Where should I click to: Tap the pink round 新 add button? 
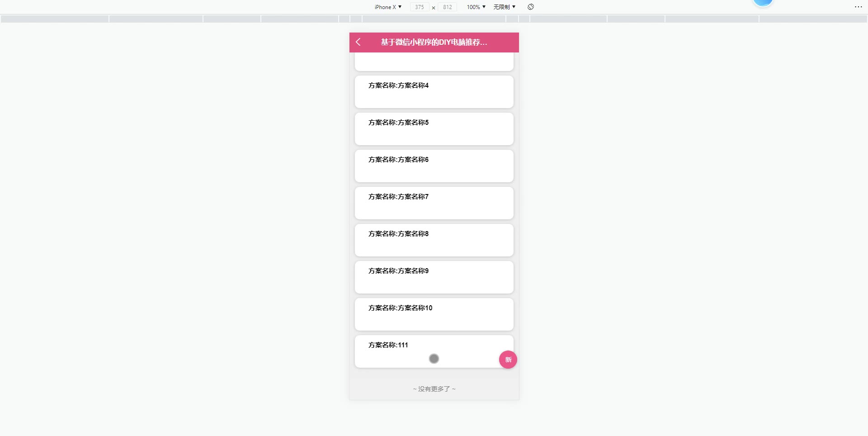click(508, 360)
